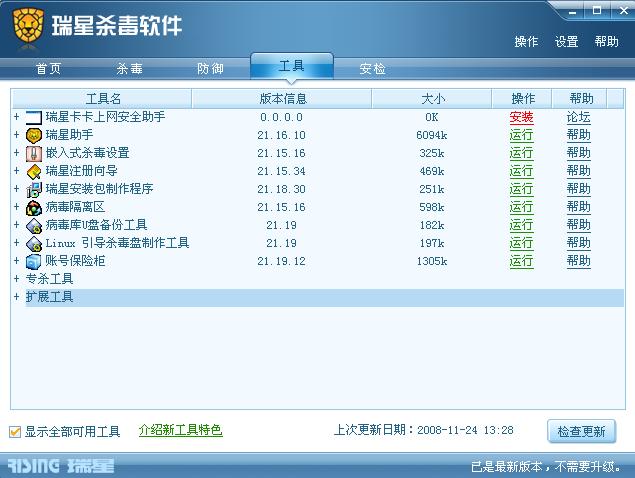Expand the 专杀工具 group
The height and width of the screenshot is (478, 635).
[16, 279]
